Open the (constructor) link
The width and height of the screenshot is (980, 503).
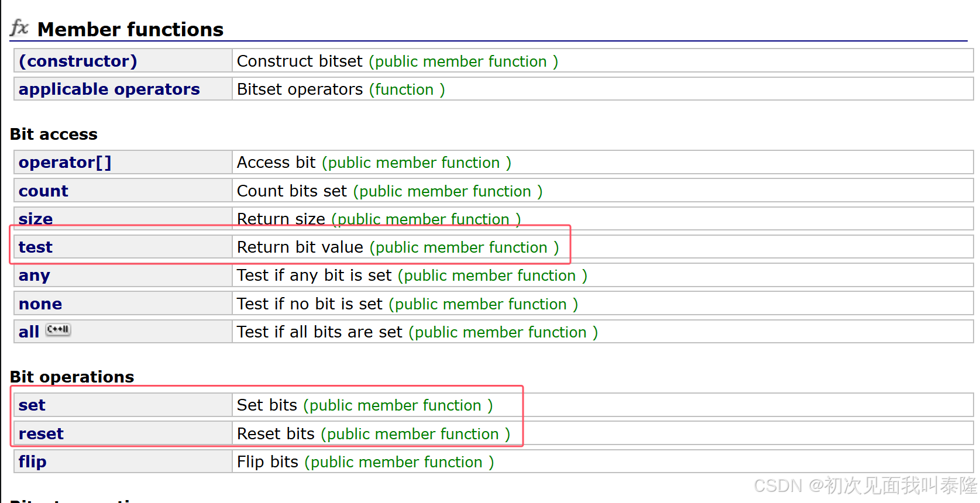(x=78, y=61)
